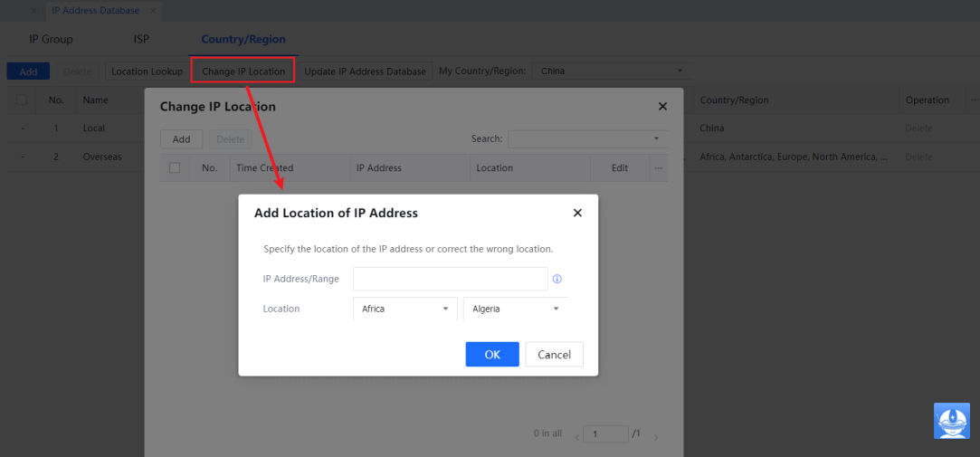
Task: Click the Update IP Address Database button
Action: pyautogui.click(x=365, y=71)
